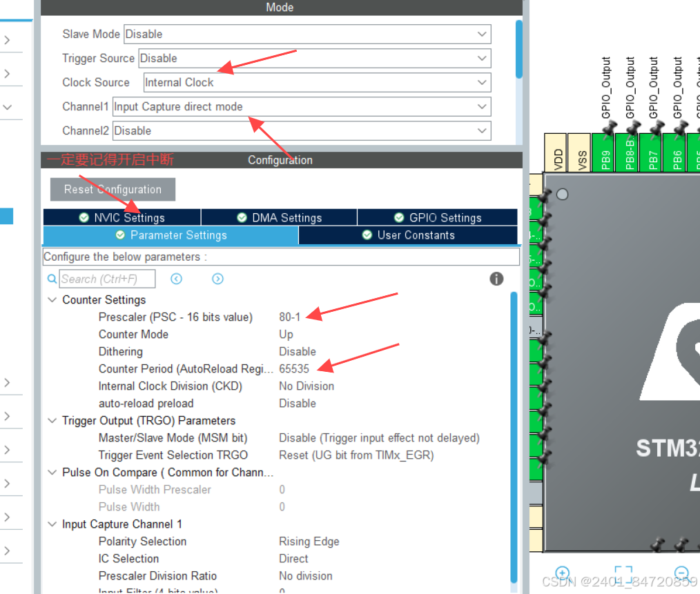This screenshot has height=594, width=700.
Task: Click the search magnifier icon
Action: pyautogui.click(x=52, y=279)
